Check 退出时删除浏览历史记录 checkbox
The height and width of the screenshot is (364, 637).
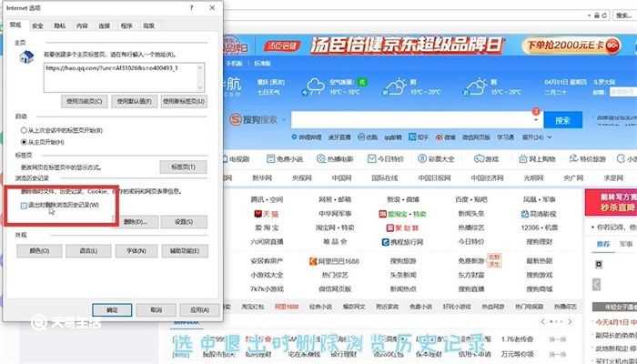pos(24,206)
